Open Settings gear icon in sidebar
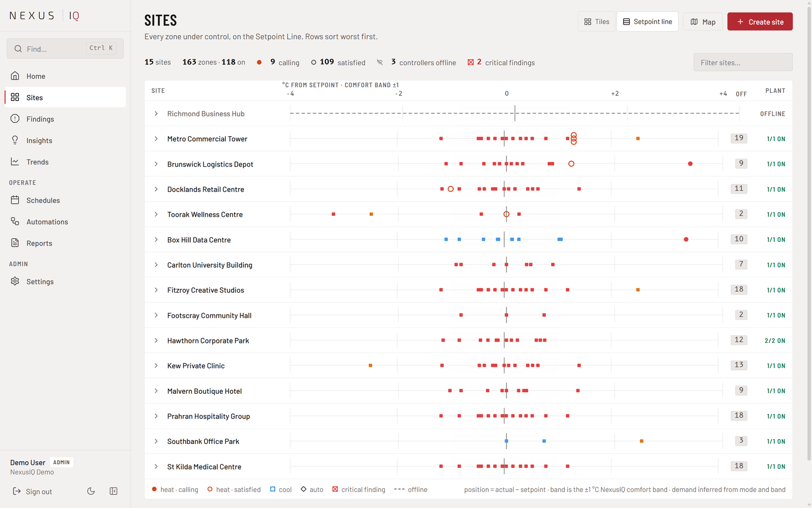Viewport: 812px width, 508px height. click(x=15, y=281)
